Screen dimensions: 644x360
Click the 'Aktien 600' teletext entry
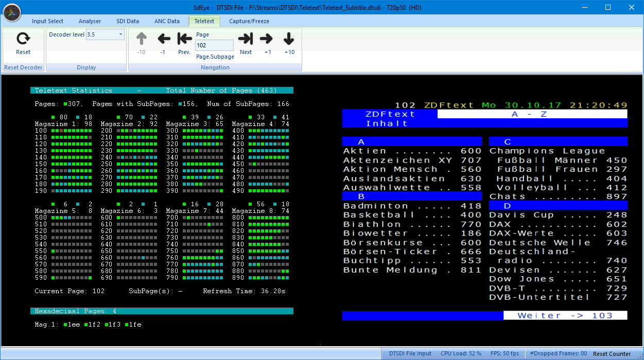pos(412,151)
